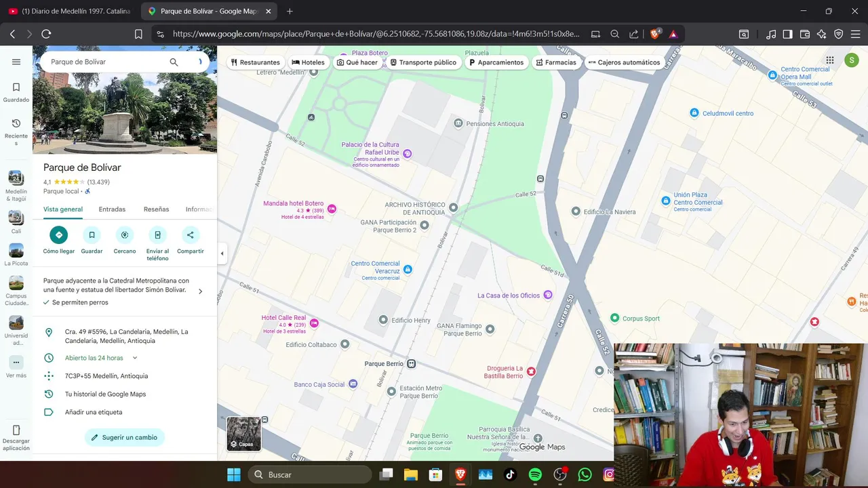
Task: Expand Abierto las 24 horas hours
Action: [x=134, y=358]
